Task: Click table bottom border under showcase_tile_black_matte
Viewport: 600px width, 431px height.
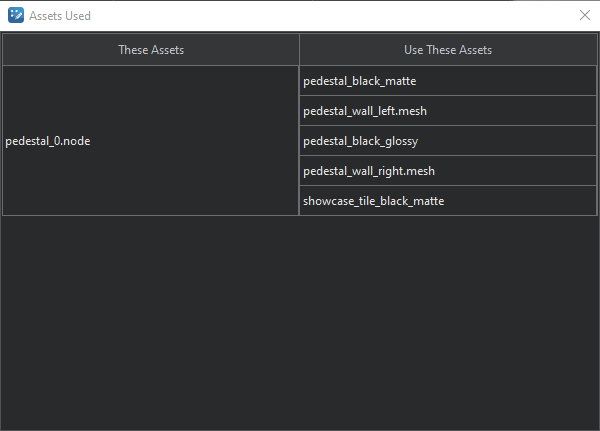Action: tap(441, 215)
